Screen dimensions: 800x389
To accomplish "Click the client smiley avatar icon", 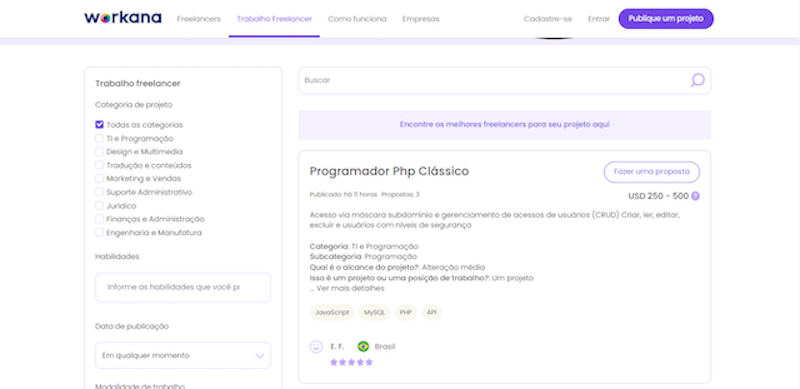I will [x=316, y=347].
